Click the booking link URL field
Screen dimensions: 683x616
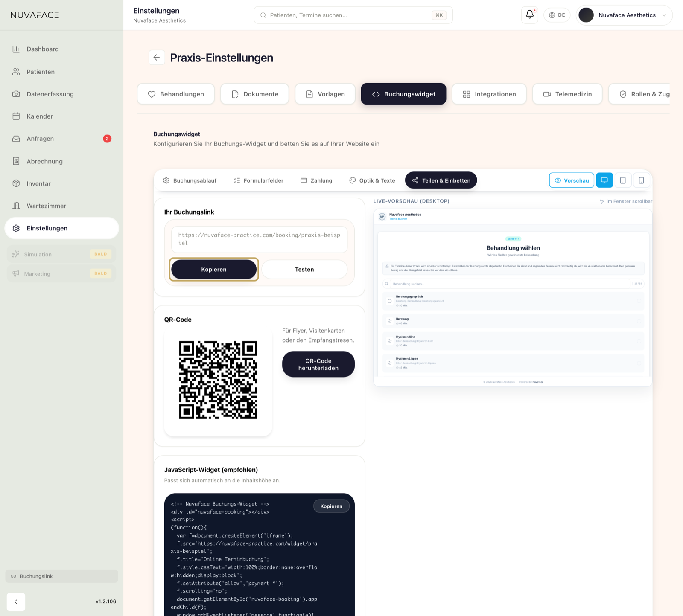point(260,239)
